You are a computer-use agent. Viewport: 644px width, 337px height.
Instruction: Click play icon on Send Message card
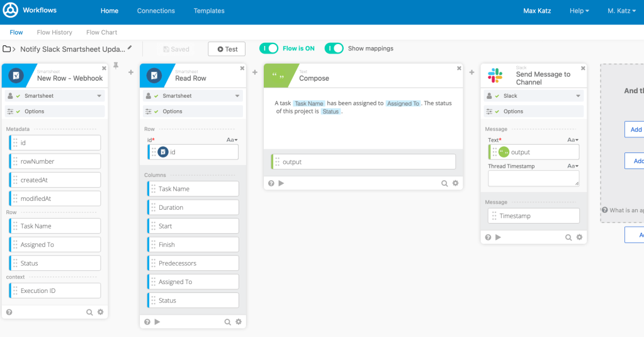498,237
